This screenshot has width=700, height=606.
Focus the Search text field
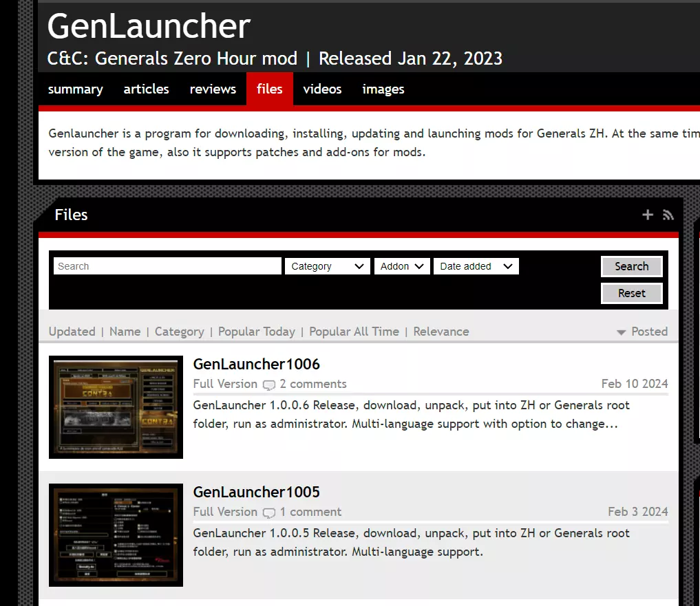pos(167,266)
